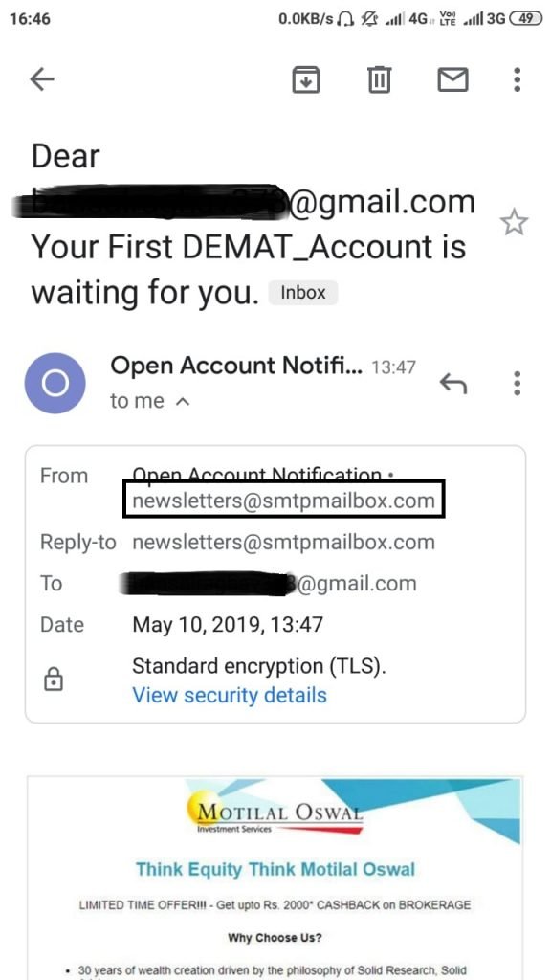Tap the padlock encryption icon
551x980 pixels.
point(54,680)
